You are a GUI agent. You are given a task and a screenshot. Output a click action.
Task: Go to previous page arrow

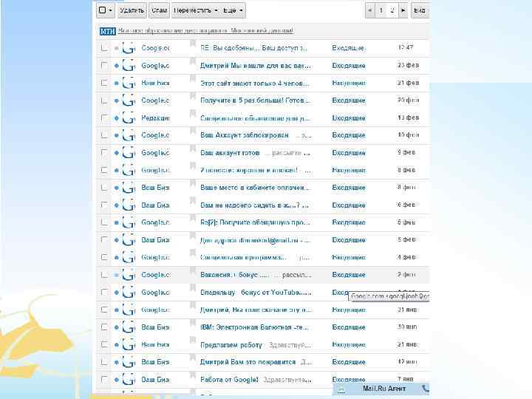370,10
